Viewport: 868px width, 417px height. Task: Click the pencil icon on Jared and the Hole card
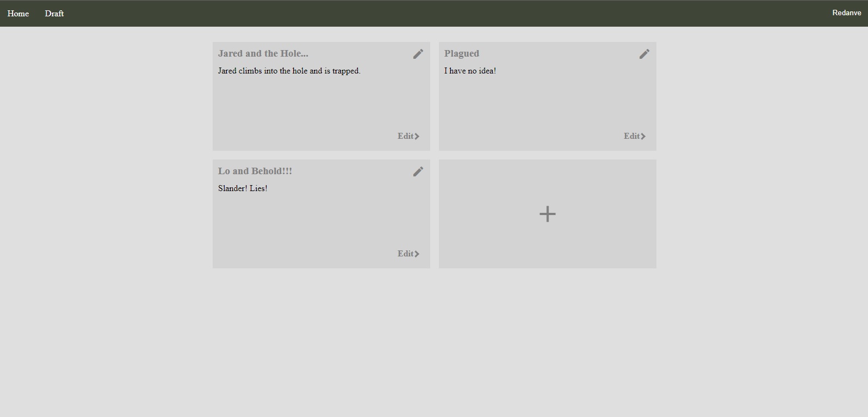pos(418,54)
